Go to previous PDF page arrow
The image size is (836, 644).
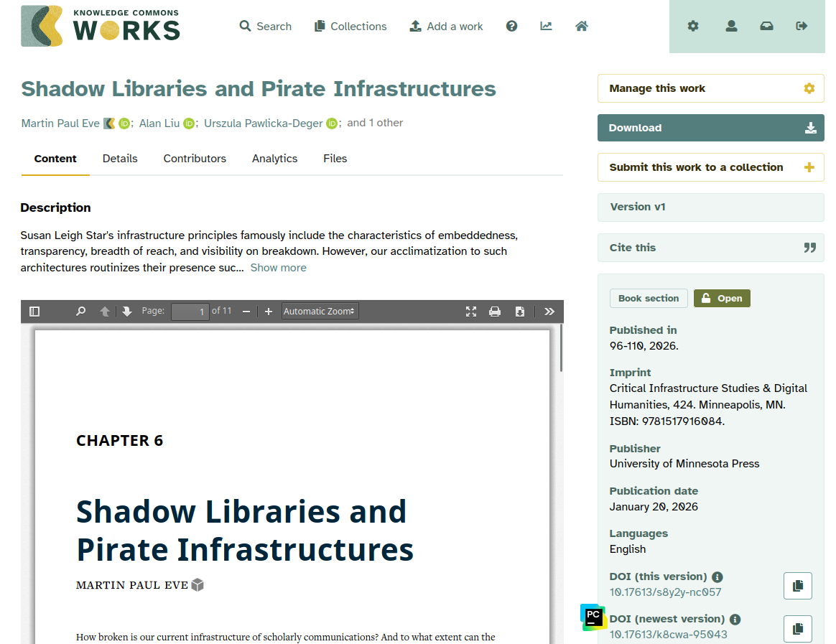click(105, 312)
